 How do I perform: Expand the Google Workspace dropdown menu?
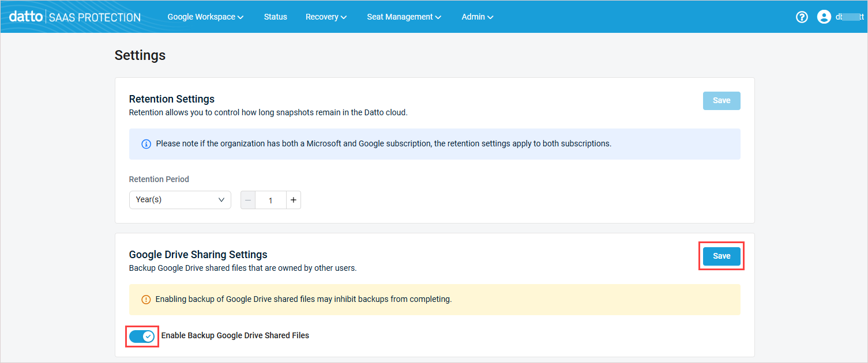point(205,17)
